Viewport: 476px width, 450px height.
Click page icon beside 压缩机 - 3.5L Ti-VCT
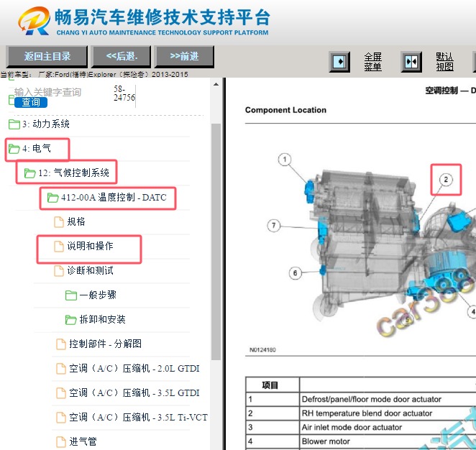pos(61,418)
